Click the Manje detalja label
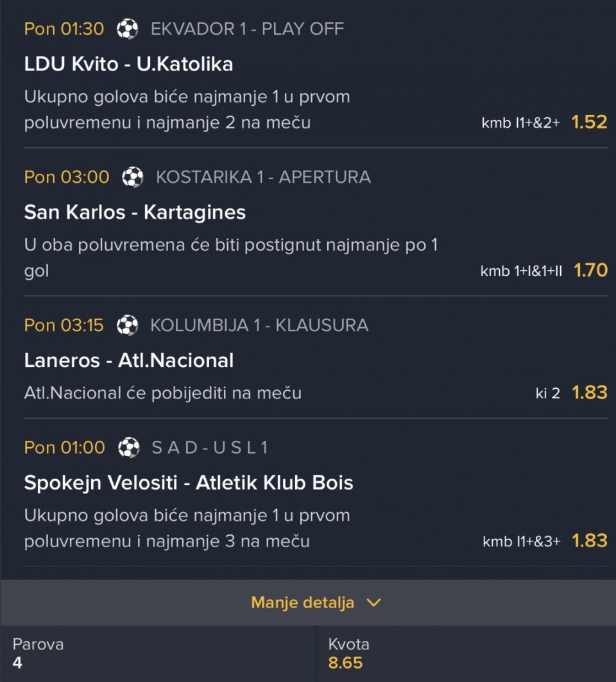Screen dimensions: 616x682 point(302,603)
